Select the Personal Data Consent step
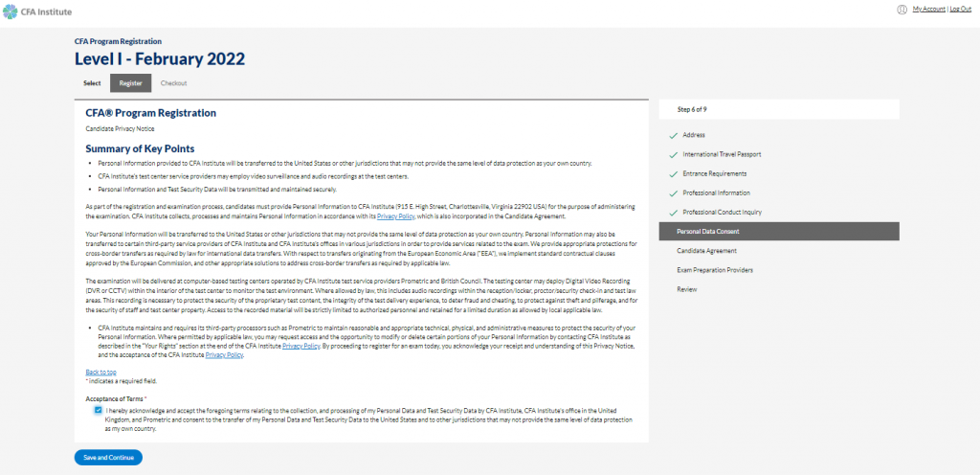Screen dimensions: 980x475 click(779, 231)
